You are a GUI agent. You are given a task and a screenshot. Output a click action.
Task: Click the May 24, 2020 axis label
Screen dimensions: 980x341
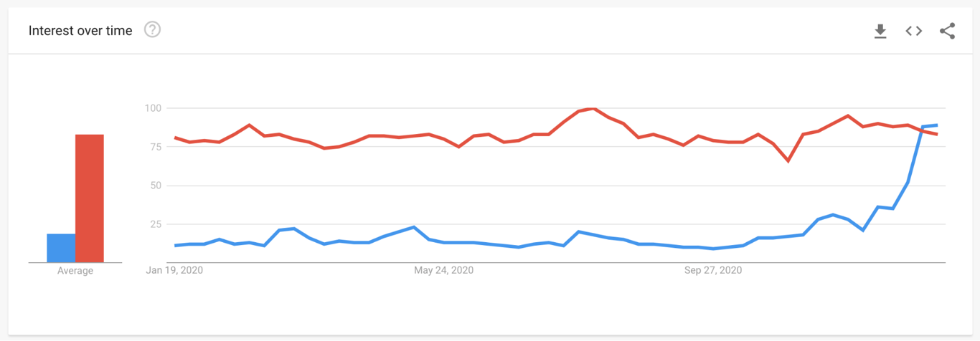coord(444,270)
